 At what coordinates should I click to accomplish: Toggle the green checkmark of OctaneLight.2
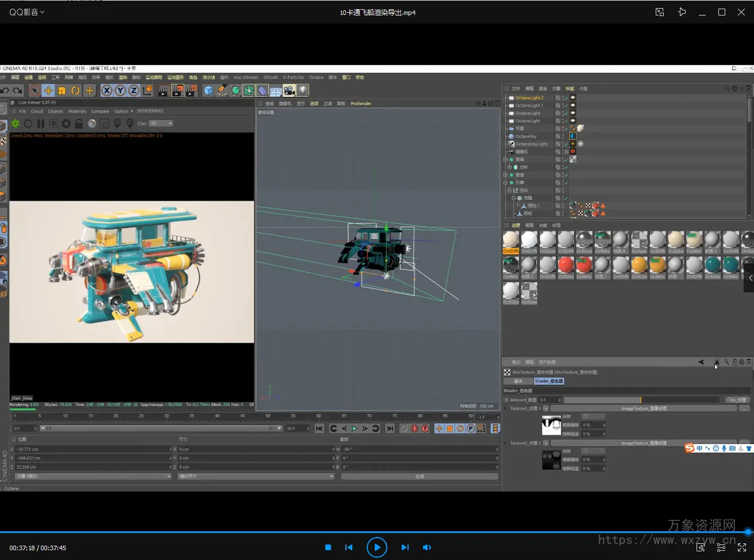point(565,98)
